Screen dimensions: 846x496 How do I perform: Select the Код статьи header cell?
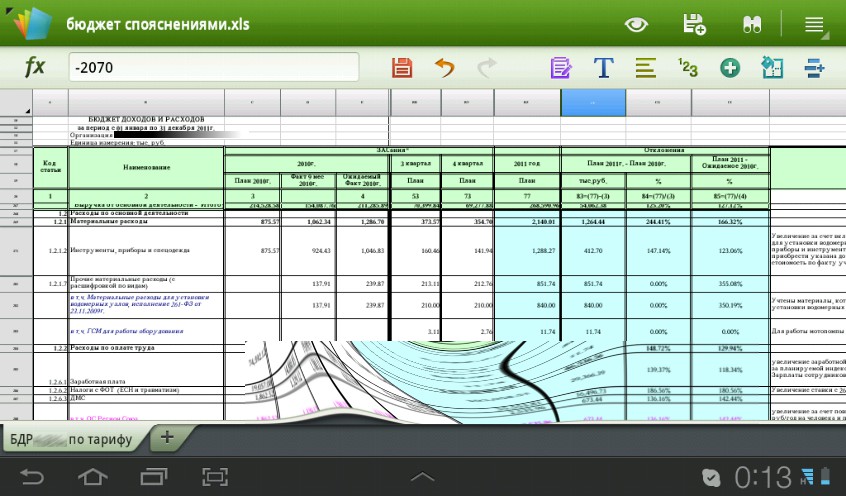[x=51, y=167]
